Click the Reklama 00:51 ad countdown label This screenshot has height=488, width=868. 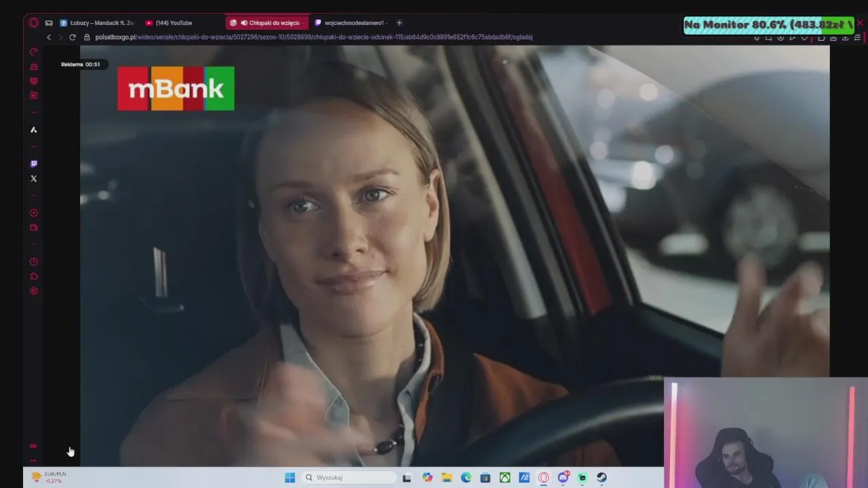pos(81,64)
